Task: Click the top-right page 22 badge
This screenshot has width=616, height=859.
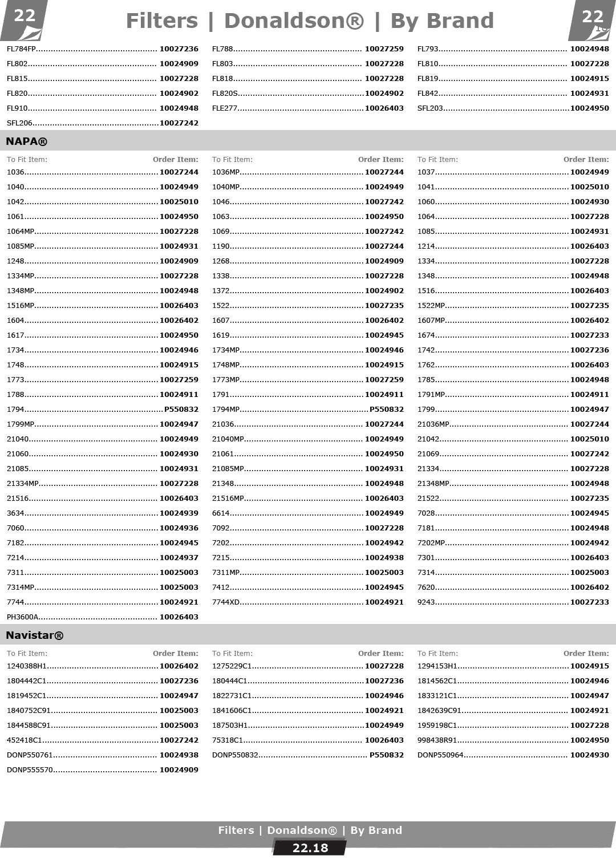Action: (x=592, y=17)
